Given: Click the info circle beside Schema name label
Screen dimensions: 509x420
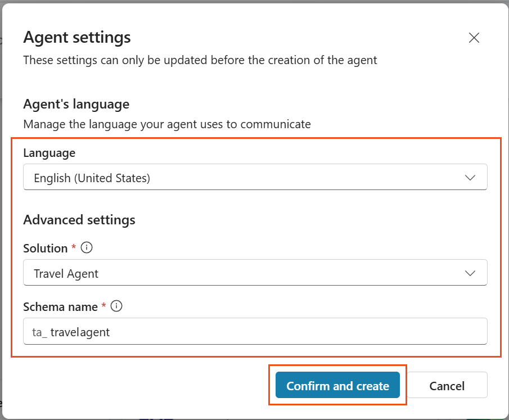Looking at the screenshot, I should pyautogui.click(x=116, y=306).
